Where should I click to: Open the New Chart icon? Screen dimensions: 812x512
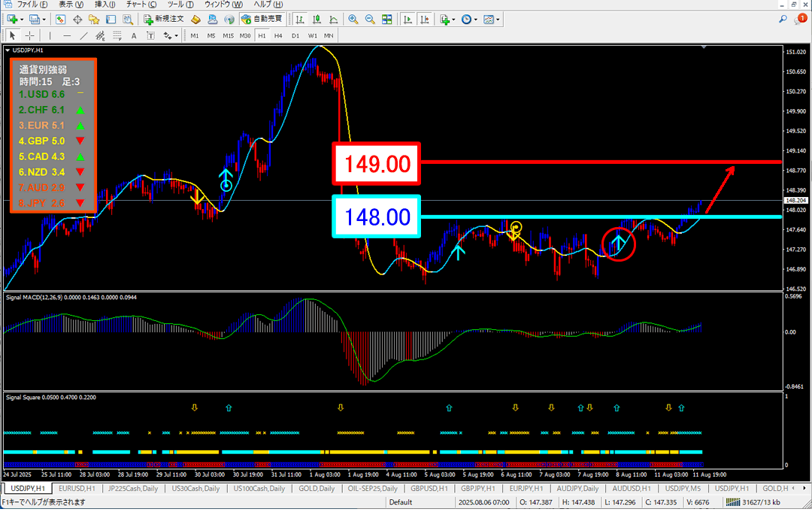click(x=12, y=19)
